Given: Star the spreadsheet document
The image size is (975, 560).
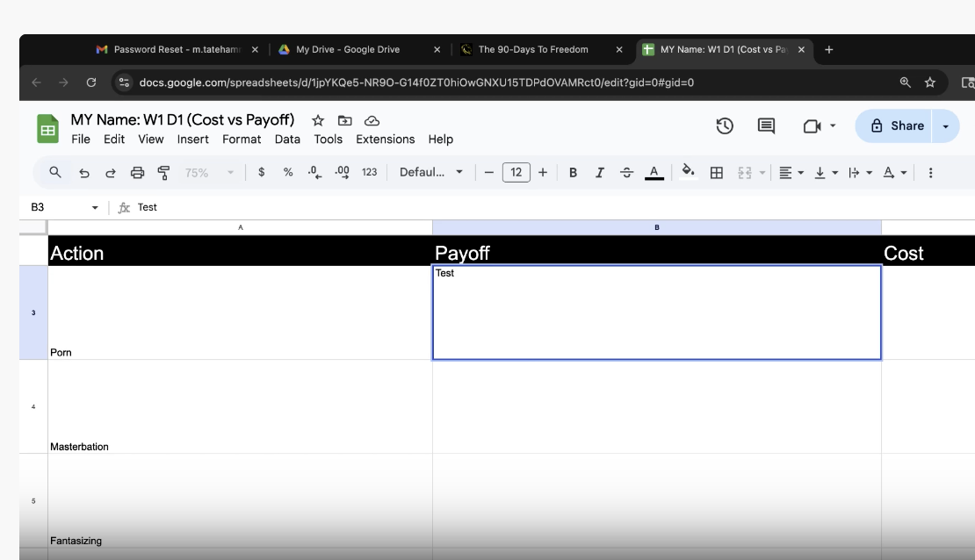Looking at the screenshot, I should pos(318,120).
